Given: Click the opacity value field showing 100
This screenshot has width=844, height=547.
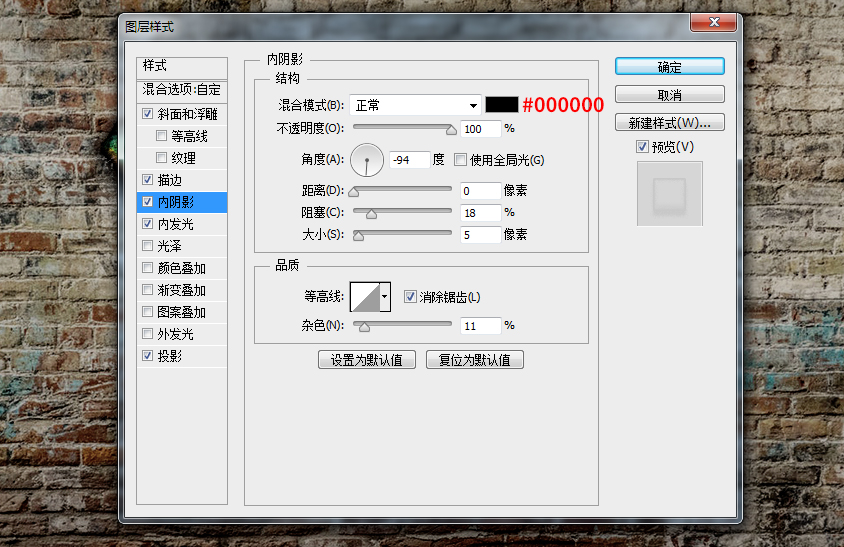Looking at the screenshot, I should [480, 129].
